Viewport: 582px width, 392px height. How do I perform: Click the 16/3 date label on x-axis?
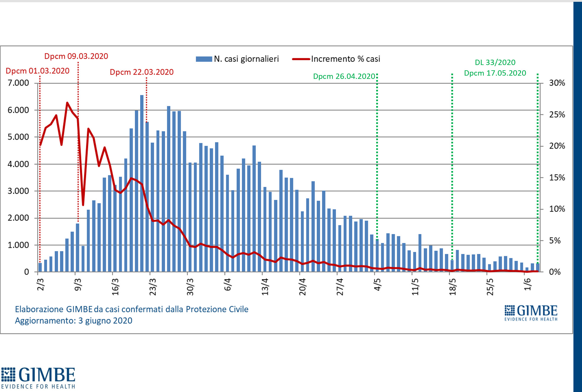pos(115,287)
